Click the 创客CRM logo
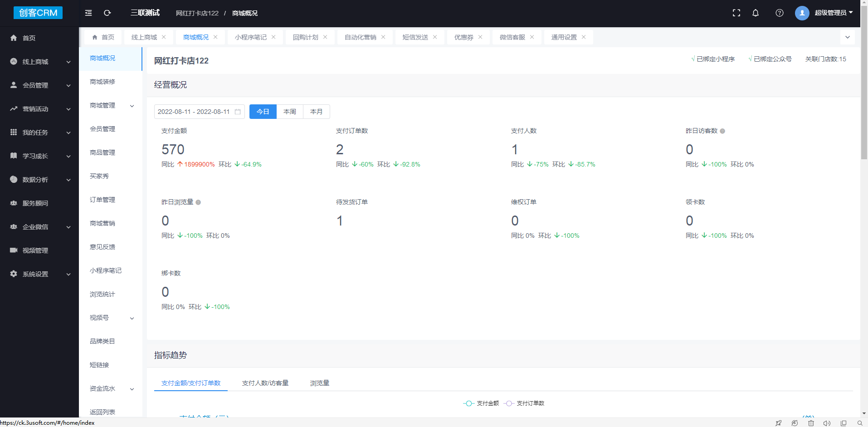Image resolution: width=868 pixels, height=427 pixels. [x=38, y=13]
